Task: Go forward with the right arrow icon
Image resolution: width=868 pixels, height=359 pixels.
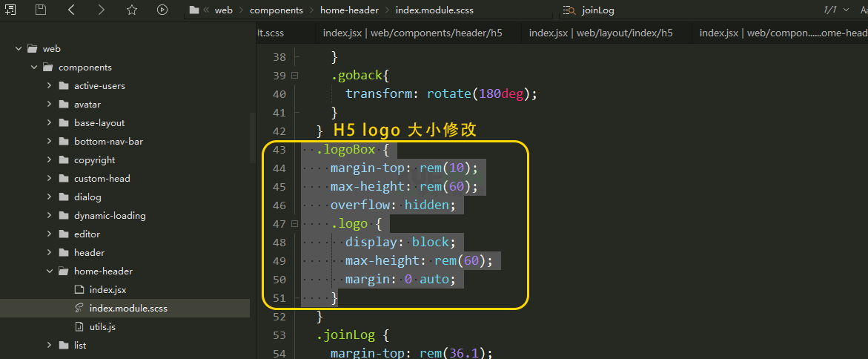Action: pyautogui.click(x=101, y=10)
